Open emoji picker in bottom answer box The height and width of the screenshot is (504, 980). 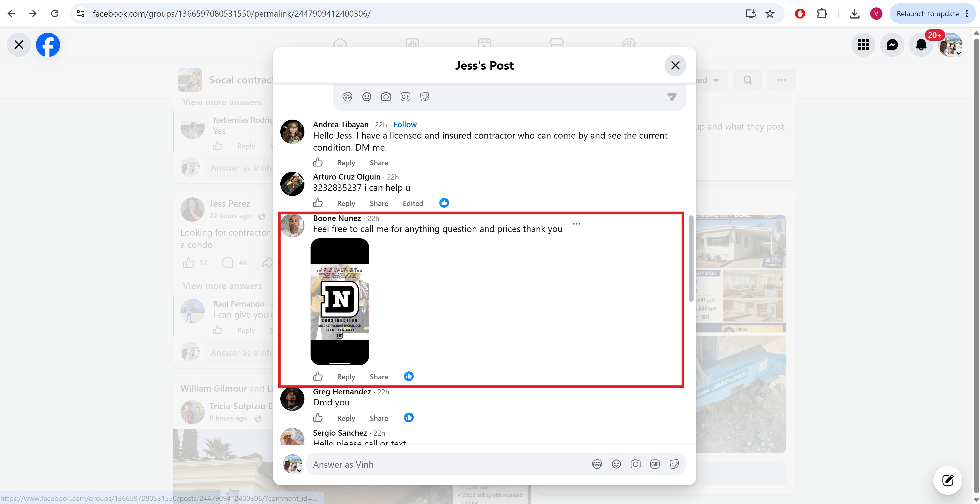coord(616,464)
